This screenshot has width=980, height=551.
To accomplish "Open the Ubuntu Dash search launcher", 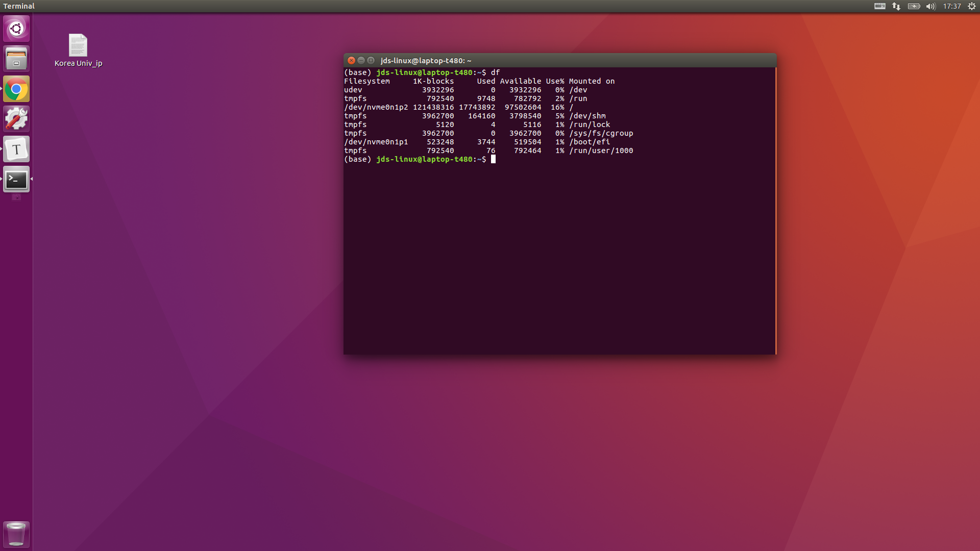I will (x=16, y=29).
